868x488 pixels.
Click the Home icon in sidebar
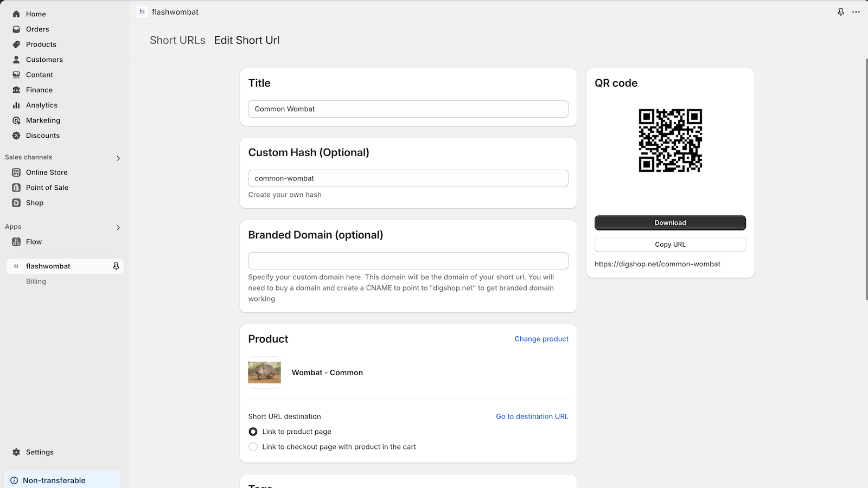[16, 14]
